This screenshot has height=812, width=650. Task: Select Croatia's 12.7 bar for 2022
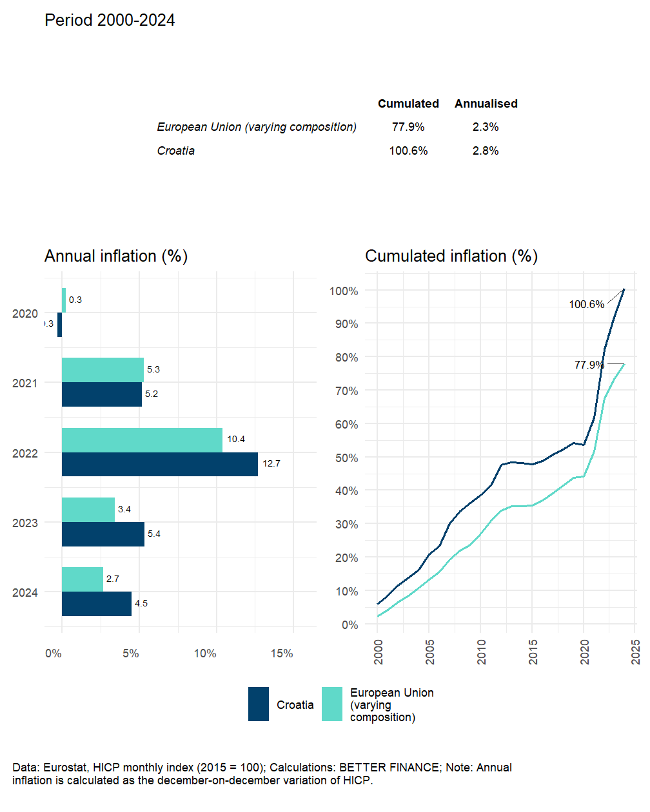click(159, 465)
